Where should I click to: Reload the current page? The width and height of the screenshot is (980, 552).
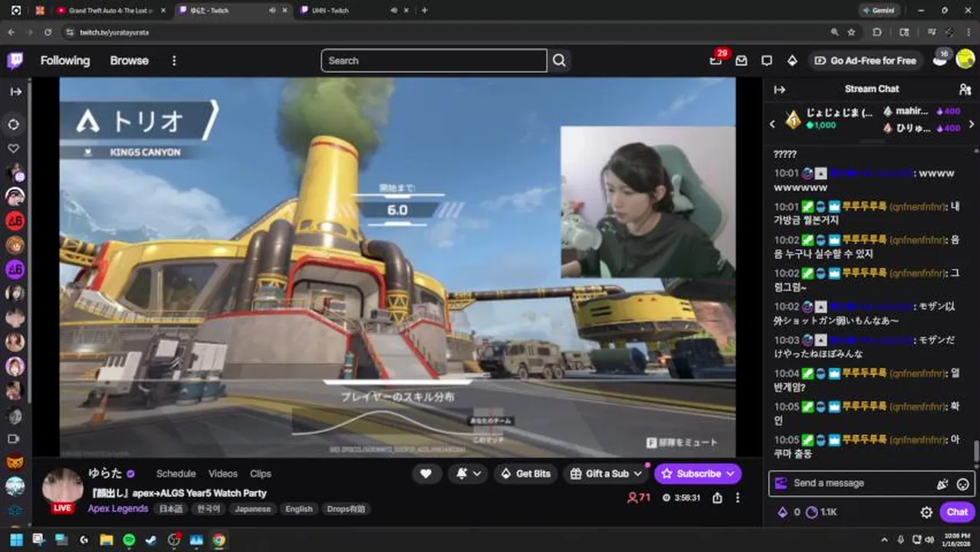[48, 32]
